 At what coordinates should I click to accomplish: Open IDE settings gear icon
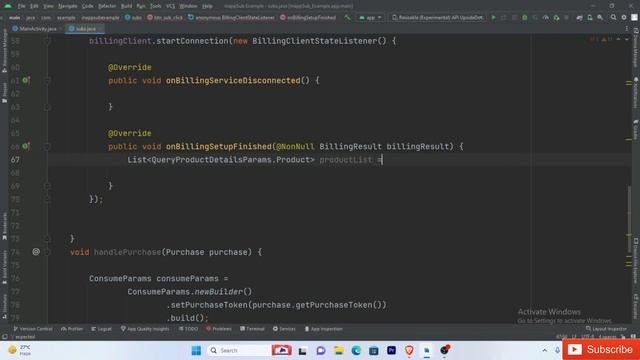[624, 18]
